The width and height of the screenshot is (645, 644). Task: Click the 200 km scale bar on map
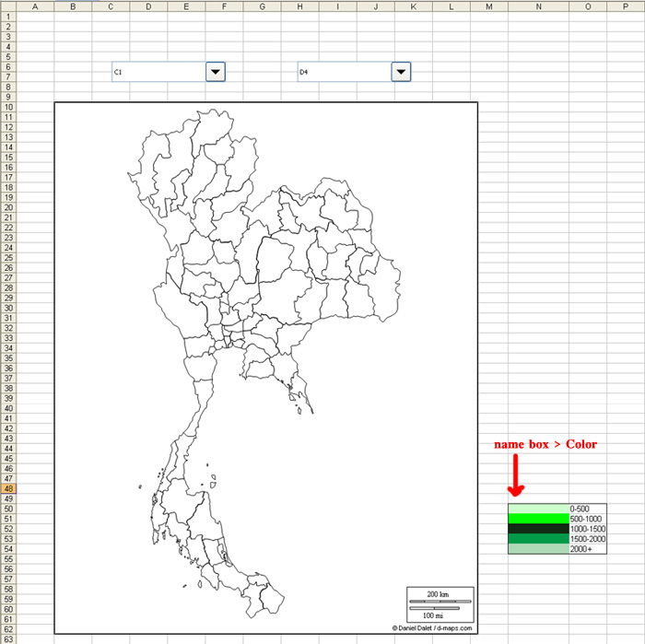click(439, 602)
